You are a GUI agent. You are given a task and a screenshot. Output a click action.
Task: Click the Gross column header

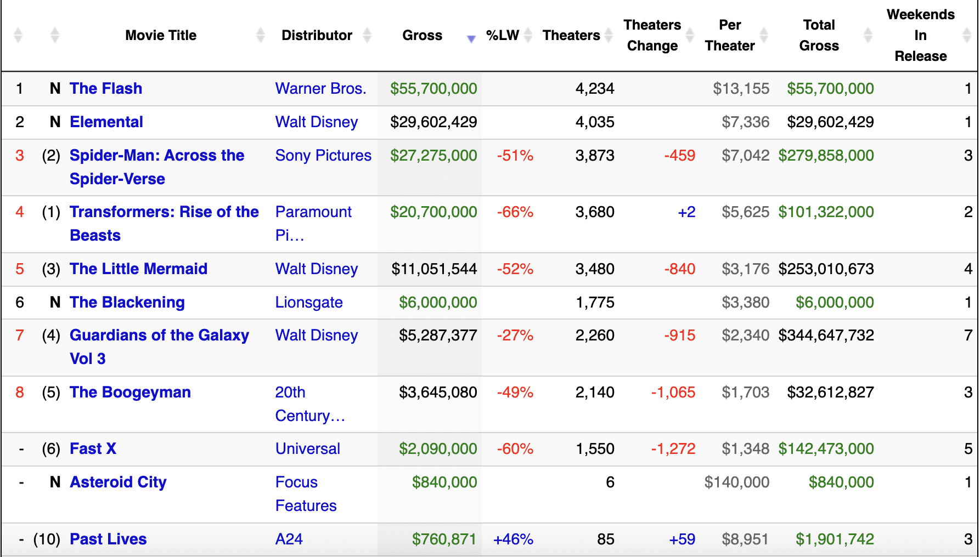[422, 35]
